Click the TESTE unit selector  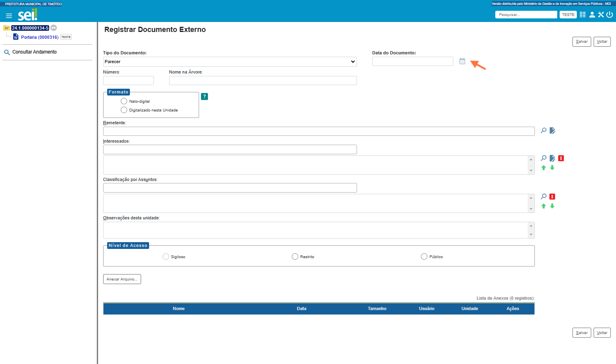[x=568, y=15]
